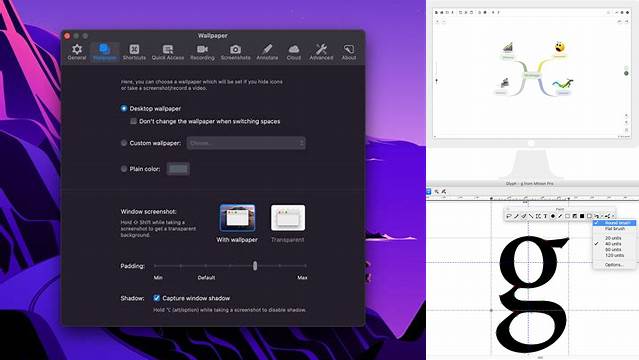Enable Don't change wallpaper when switching spaces
Viewport: 639px width, 360px height.
point(133,121)
